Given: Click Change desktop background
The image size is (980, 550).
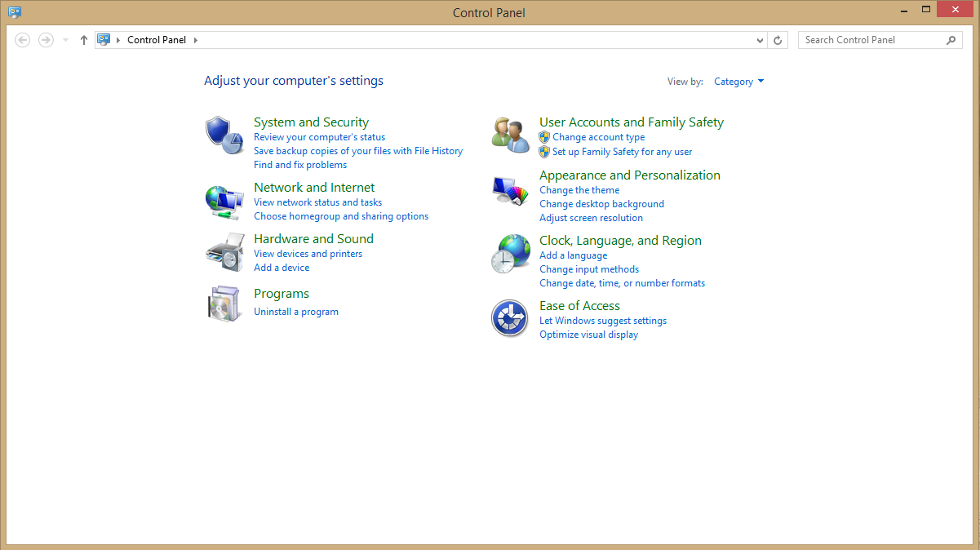Looking at the screenshot, I should (x=601, y=204).
